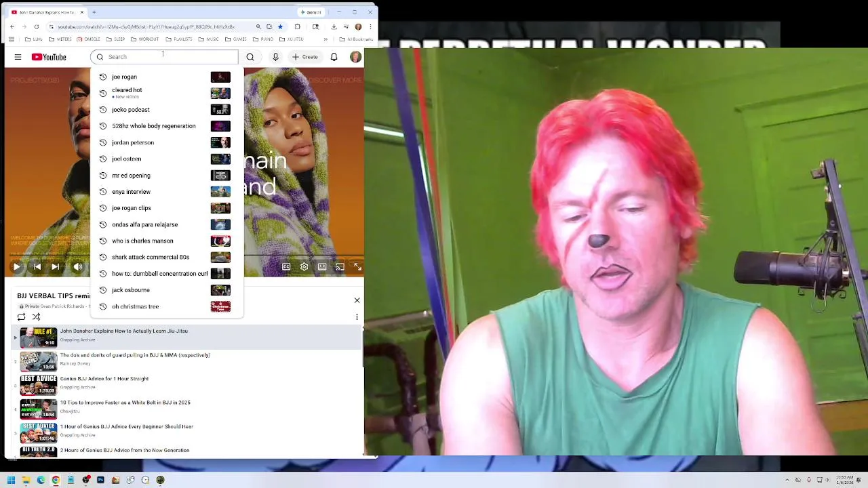Open YouTube notifications bell
Image resolution: width=868 pixels, height=488 pixels.
point(334,57)
